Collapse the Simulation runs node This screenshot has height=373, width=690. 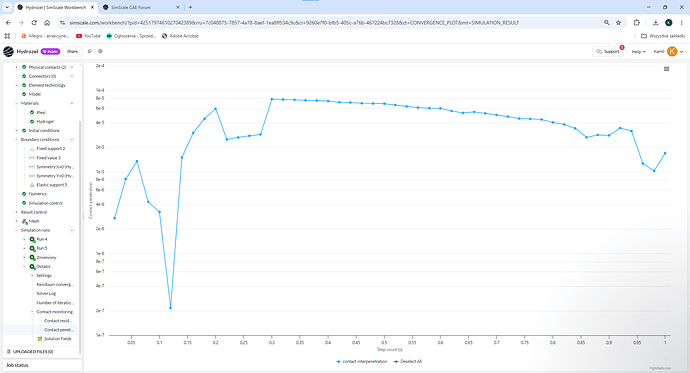pyautogui.click(x=17, y=230)
